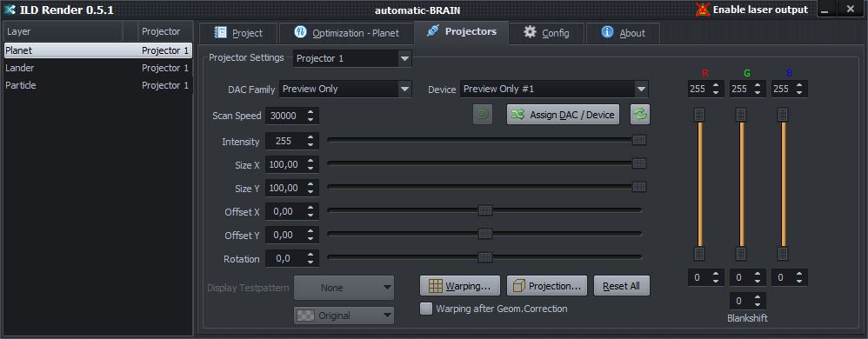Click the red channel upper slider handle

pyautogui.click(x=699, y=115)
